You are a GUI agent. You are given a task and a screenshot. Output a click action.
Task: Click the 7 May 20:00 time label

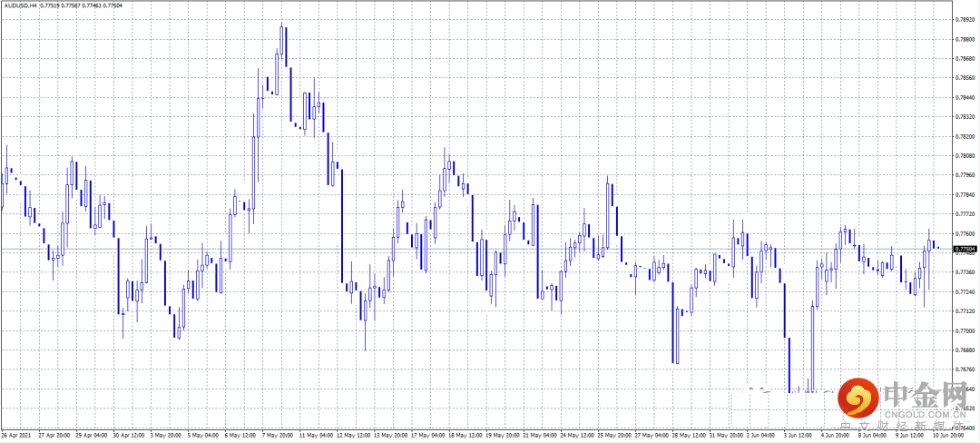pos(279,435)
